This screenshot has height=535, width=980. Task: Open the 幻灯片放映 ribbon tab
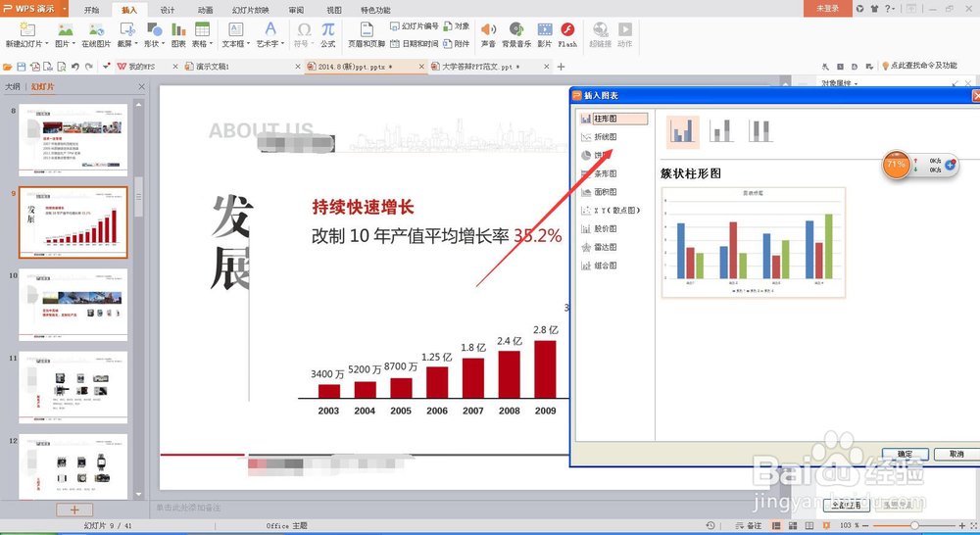click(x=251, y=10)
